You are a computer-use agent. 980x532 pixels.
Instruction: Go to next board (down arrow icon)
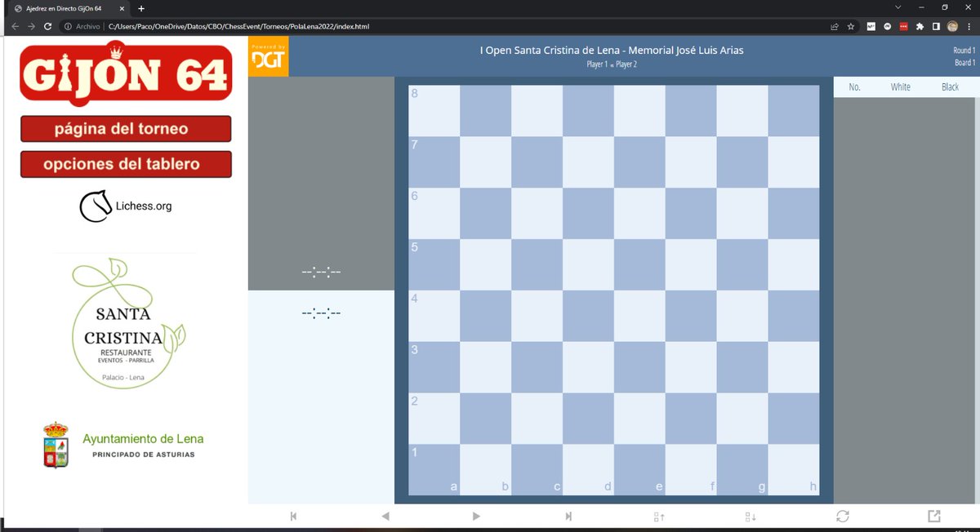751,516
